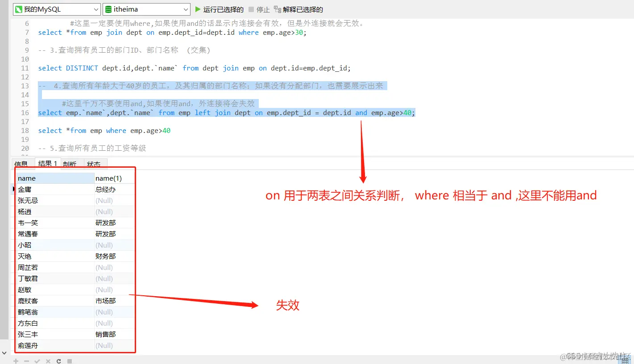The width and height of the screenshot is (634, 364).
Task: Collapse the editor with the bottom-left chevron
Action: click(x=4, y=353)
